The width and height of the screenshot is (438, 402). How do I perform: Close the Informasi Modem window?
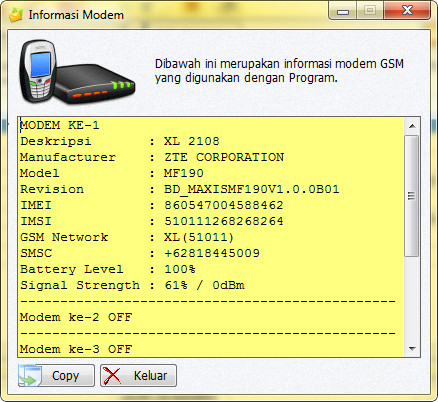tap(407, 10)
